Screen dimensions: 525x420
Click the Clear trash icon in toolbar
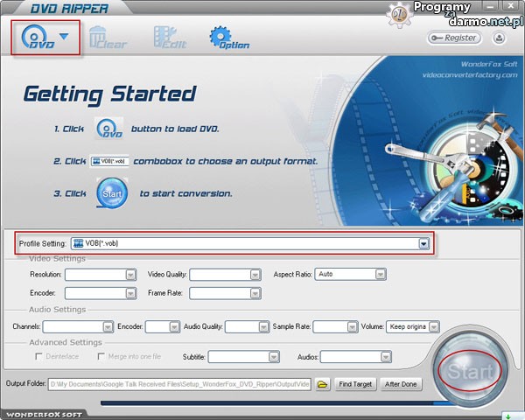pyautogui.click(x=104, y=39)
